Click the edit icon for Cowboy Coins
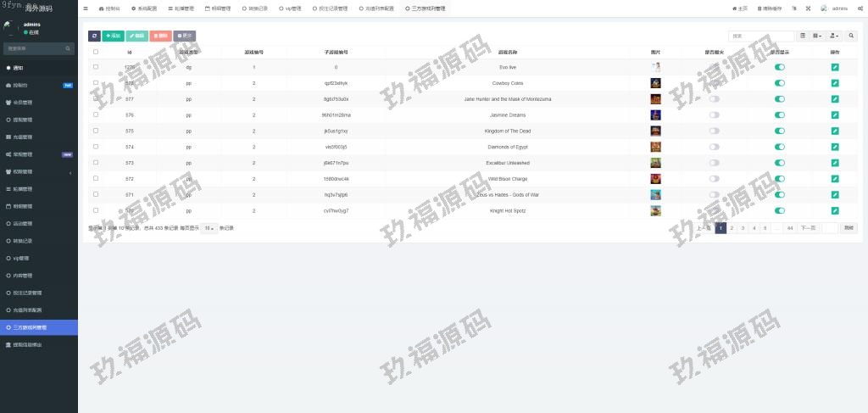 834,83
